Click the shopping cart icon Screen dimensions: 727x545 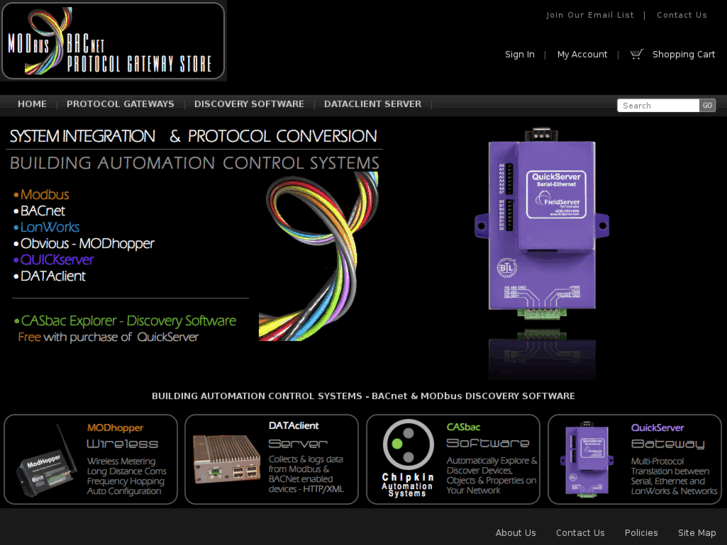click(637, 54)
